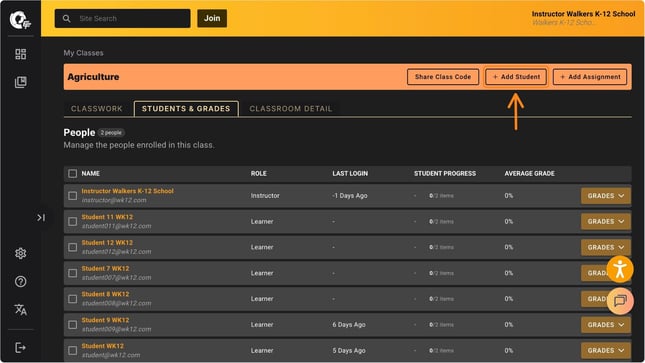Click the Share Class Code button
645x363 pixels.
pyautogui.click(x=443, y=77)
